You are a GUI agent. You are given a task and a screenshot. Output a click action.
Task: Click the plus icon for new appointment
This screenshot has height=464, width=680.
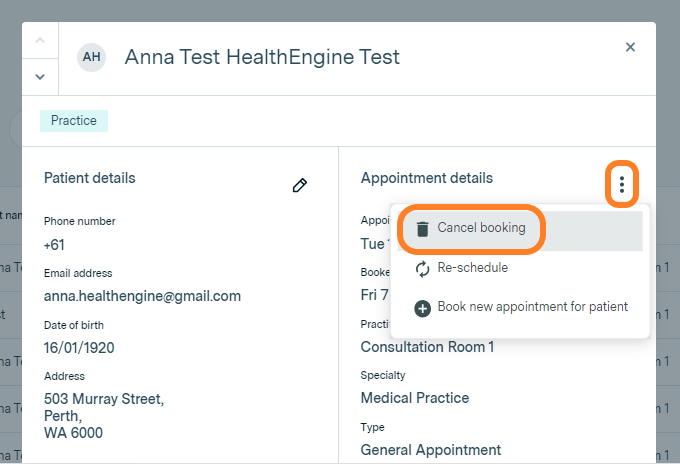[x=423, y=308]
